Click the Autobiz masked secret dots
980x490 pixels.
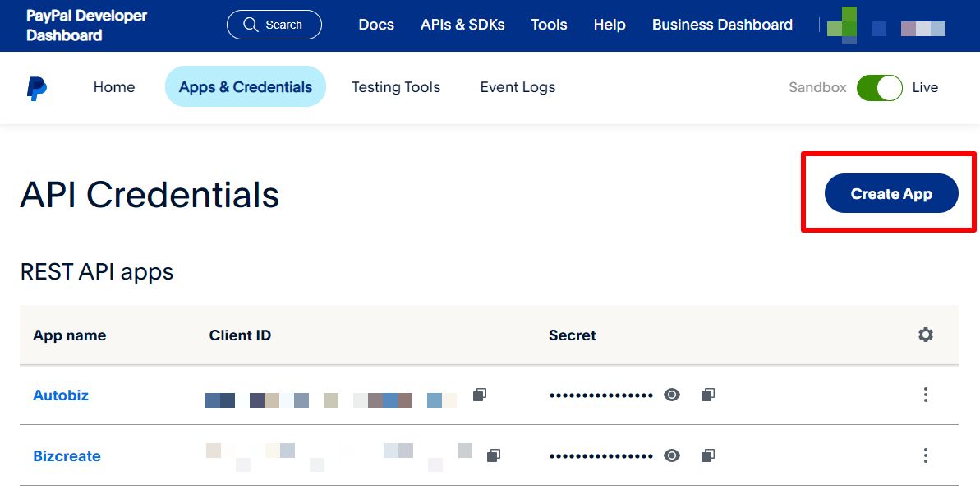point(601,395)
